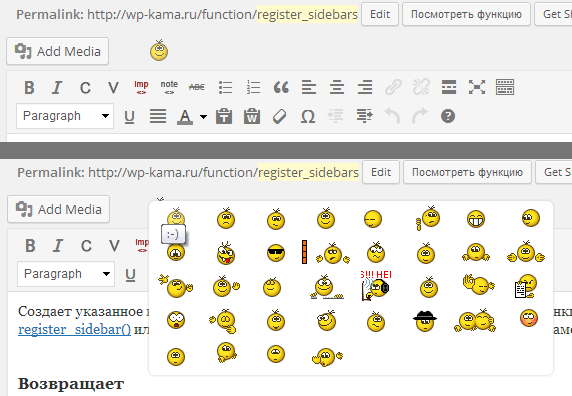
Task: Underline text in the lower editor
Action: (x=131, y=275)
